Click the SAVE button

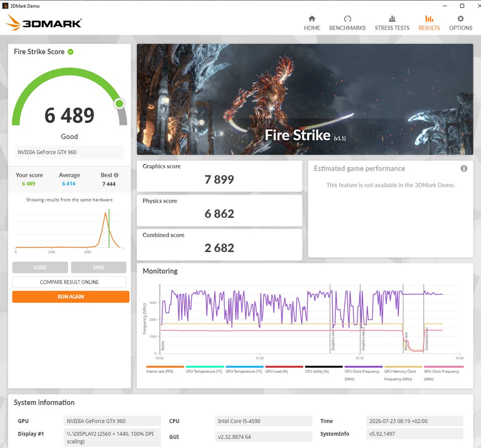point(99,267)
